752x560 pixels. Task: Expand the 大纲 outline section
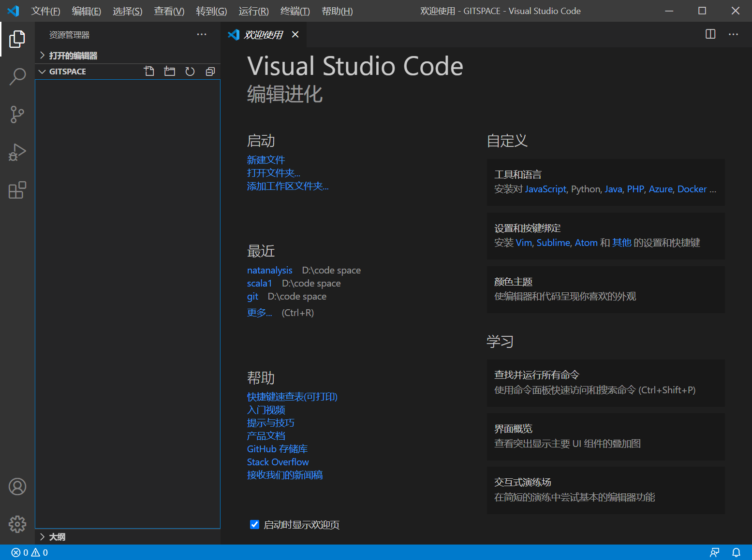(128, 537)
